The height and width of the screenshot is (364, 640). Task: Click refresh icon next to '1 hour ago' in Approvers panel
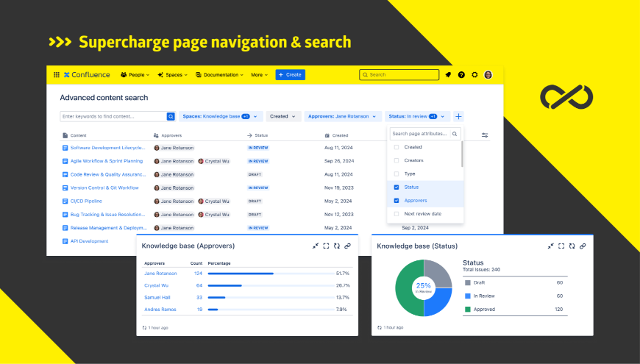144,328
